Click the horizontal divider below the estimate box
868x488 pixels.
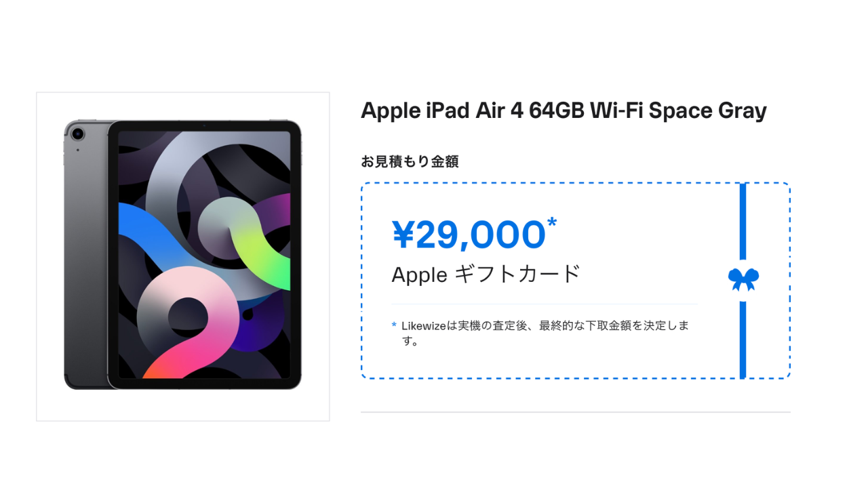(x=575, y=412)
